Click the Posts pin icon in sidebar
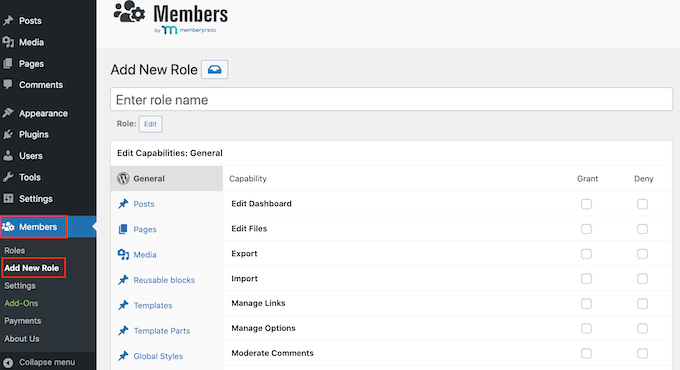 coord(8,20)
